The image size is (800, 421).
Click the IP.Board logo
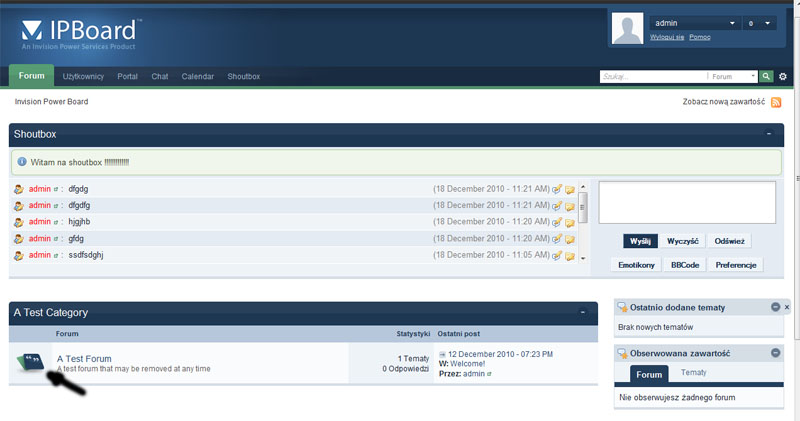(80, 35)
